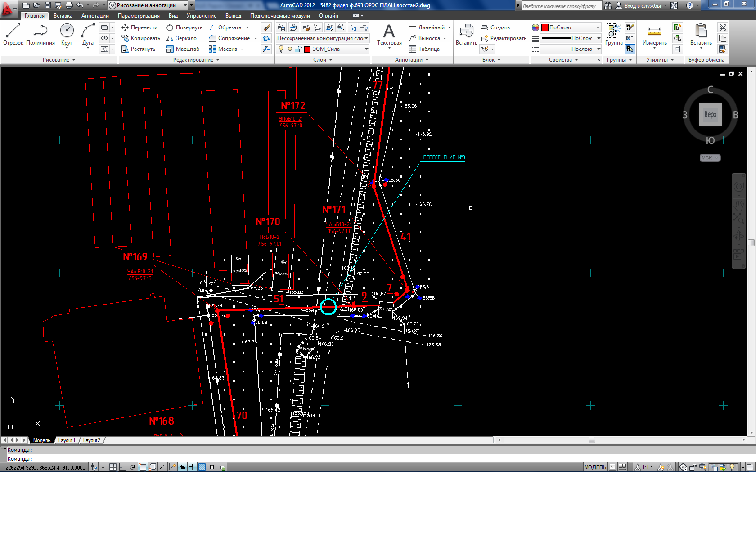Screen dimensions: 756x547
Task: Open the Layout2 tab
Action: click(92, 440)
